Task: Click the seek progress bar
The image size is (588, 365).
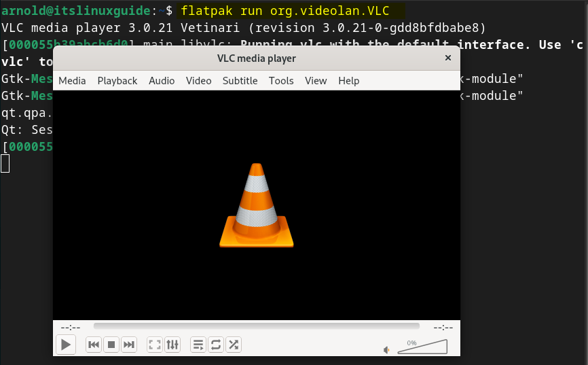Action: (x=256, y=326)
